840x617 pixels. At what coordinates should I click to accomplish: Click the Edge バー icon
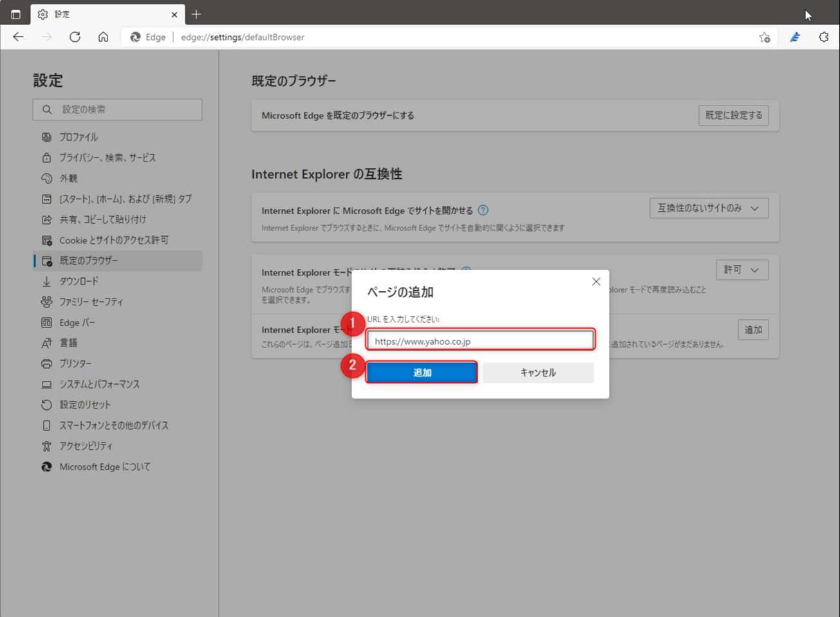[x=46, y=322]
